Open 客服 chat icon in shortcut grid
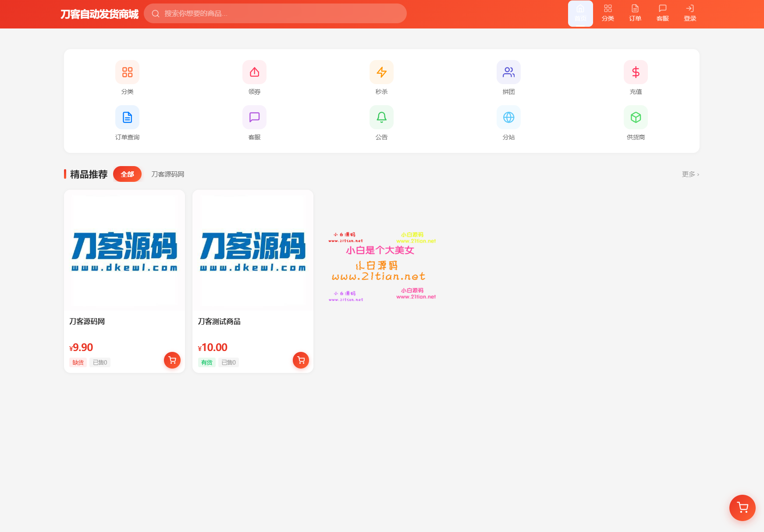This screenshot has width=764, height=532. (254, 117)
